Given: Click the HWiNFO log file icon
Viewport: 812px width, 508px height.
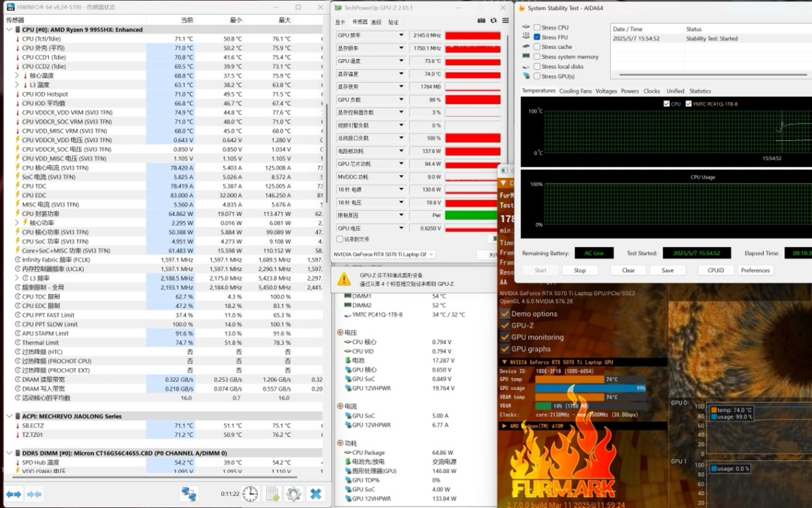Looking at the screenshot, I should click(x=272, y=494).
